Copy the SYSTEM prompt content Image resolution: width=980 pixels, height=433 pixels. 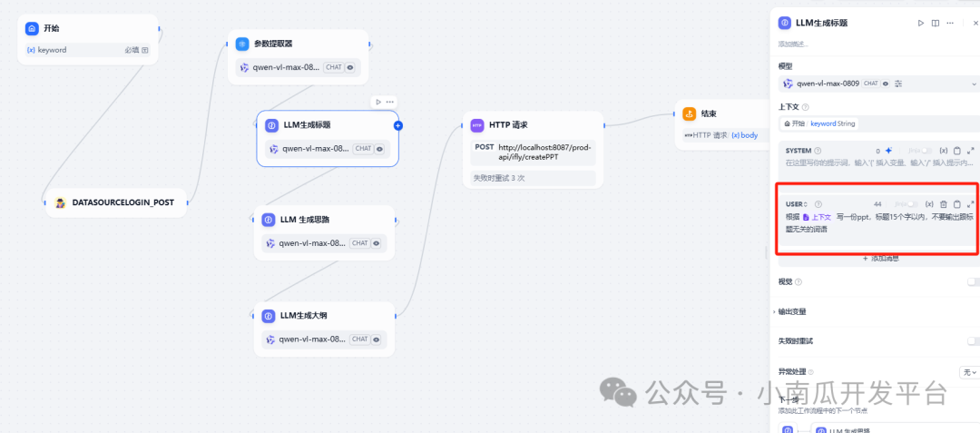coord(957,151)
